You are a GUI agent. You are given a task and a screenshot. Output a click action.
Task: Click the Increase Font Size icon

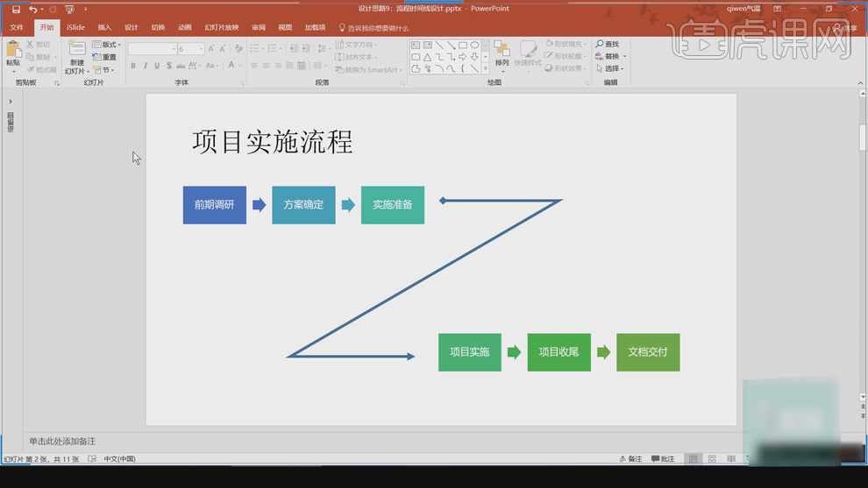tap(211, 49)
